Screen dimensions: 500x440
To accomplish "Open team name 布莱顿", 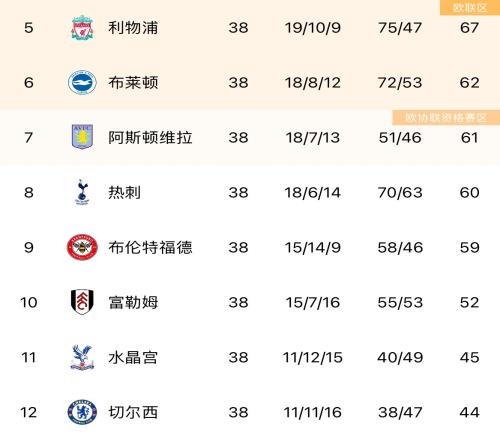I will point(133,83).
